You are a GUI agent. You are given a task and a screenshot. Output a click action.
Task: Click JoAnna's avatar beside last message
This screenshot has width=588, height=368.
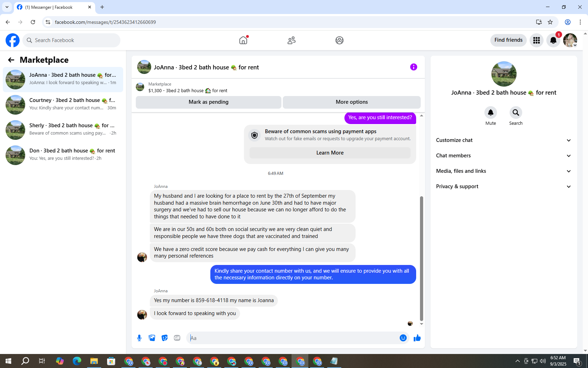click(x=142, y=314)
